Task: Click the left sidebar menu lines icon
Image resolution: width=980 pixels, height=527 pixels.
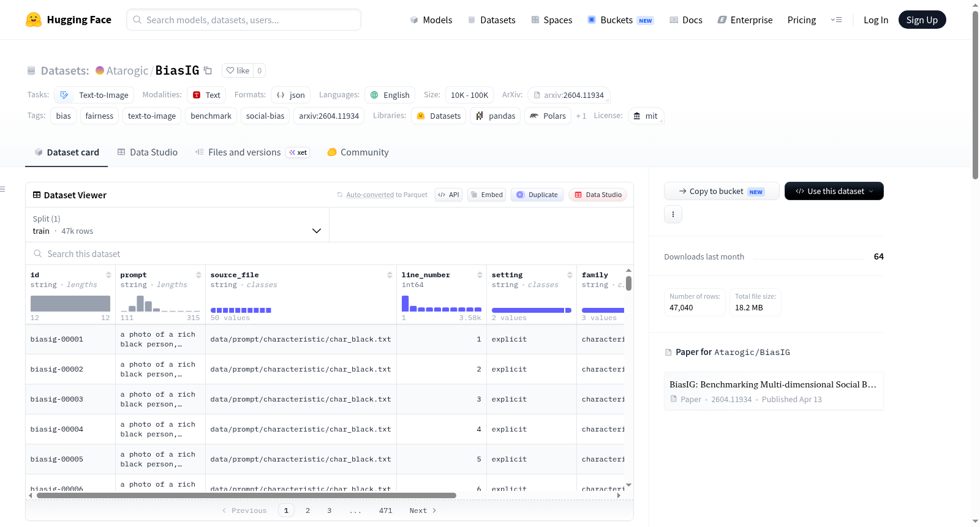Action: point(2,189)
